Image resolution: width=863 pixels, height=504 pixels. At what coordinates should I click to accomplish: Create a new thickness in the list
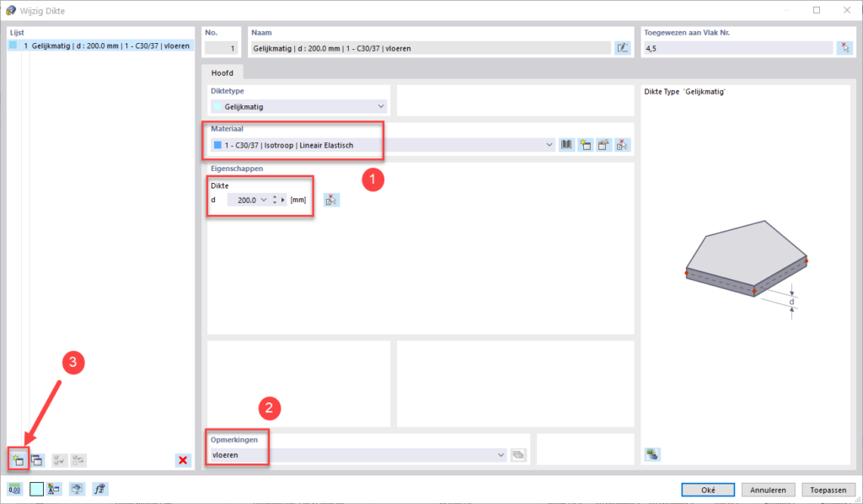(x=17, y=459)
